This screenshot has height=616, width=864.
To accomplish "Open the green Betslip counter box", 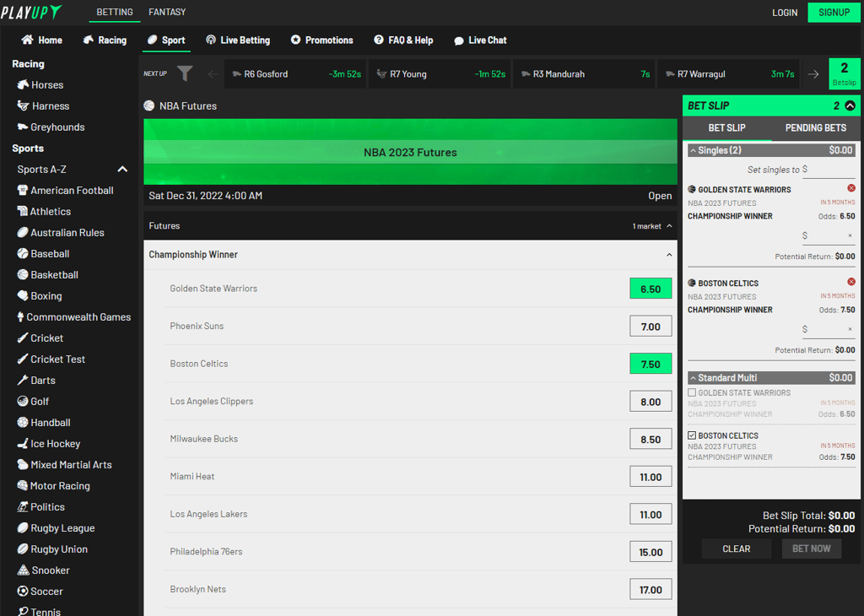I will 844,73.
